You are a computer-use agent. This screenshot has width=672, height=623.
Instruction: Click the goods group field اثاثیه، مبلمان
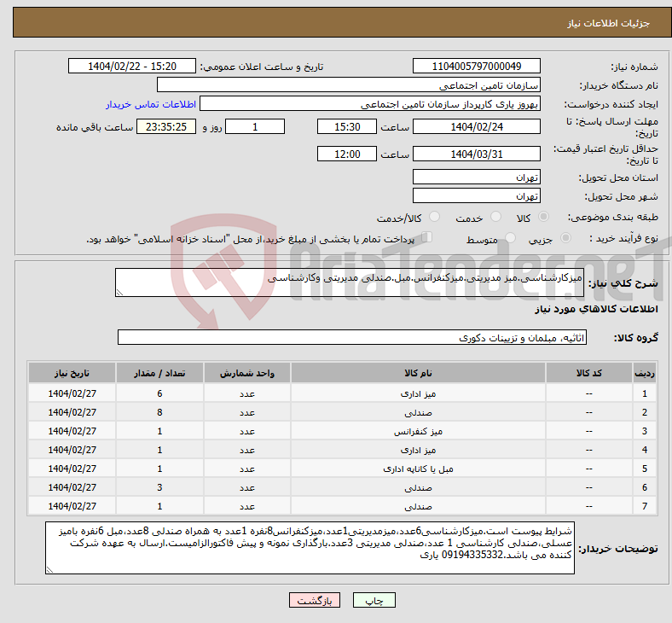click(x=352, y=337)
